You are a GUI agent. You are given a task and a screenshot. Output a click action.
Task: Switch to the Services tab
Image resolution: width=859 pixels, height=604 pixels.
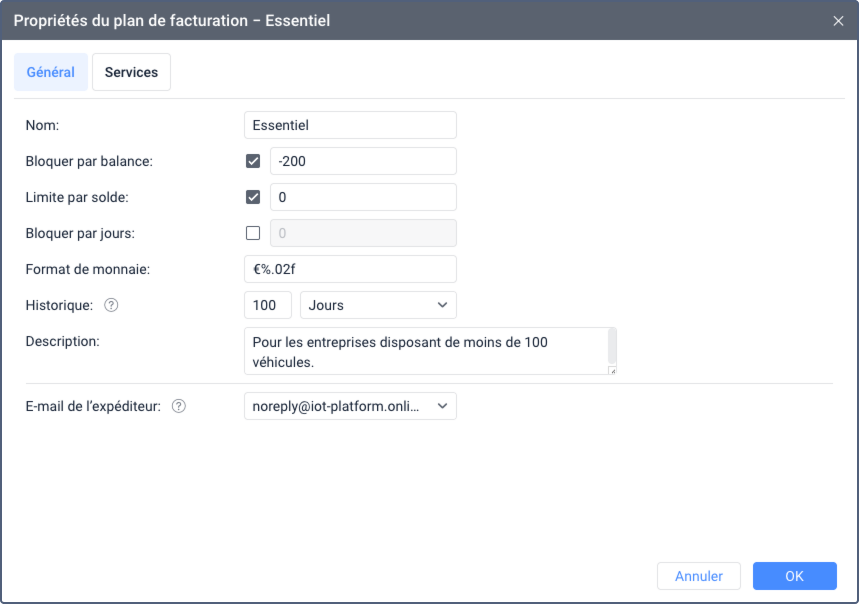131,73
